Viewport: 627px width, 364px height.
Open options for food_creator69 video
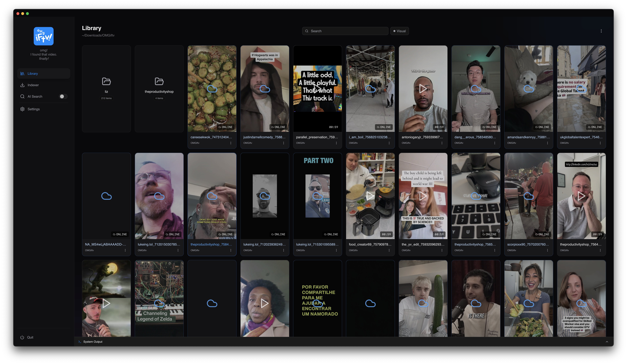389,250
